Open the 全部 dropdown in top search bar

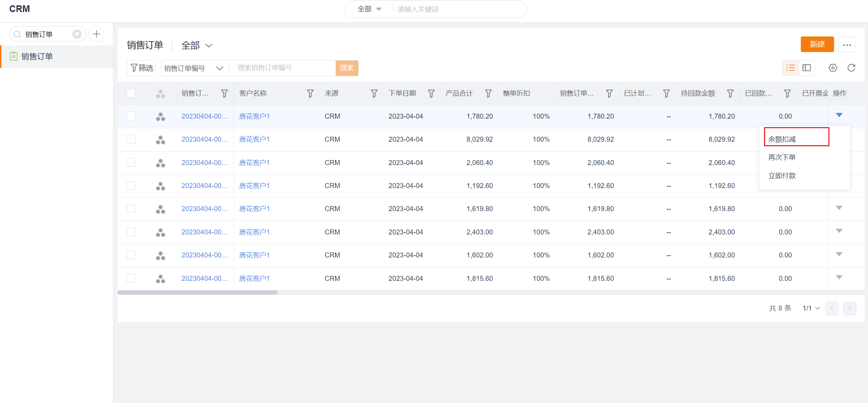point(369,9)
